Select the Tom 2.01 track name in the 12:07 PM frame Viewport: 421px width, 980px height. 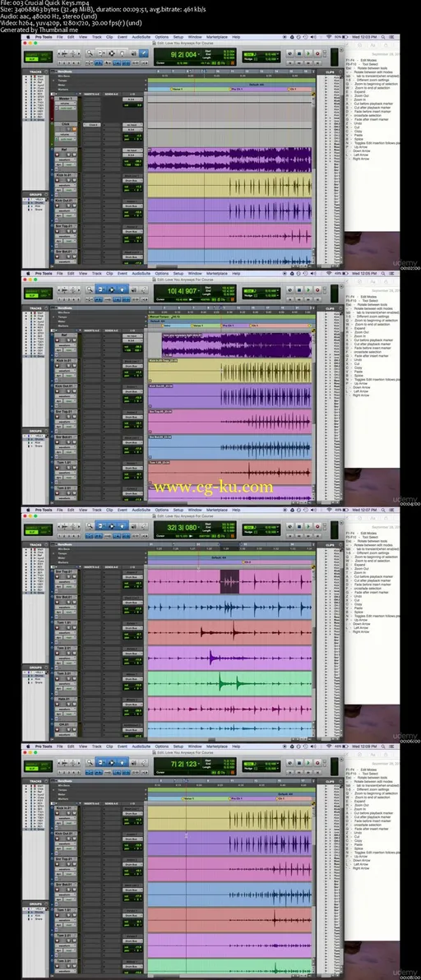pos(65,648)
